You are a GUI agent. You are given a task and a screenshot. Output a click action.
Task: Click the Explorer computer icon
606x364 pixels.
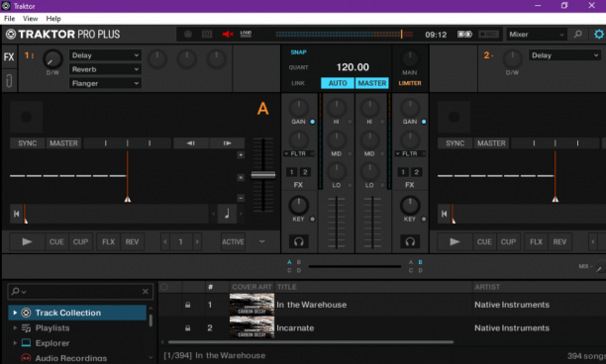[x=26, y=343]
